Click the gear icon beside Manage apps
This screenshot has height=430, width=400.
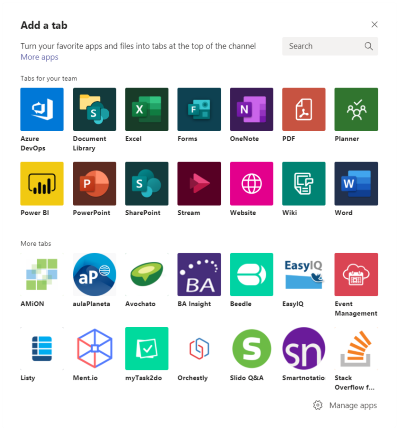(x=318, y=405)
